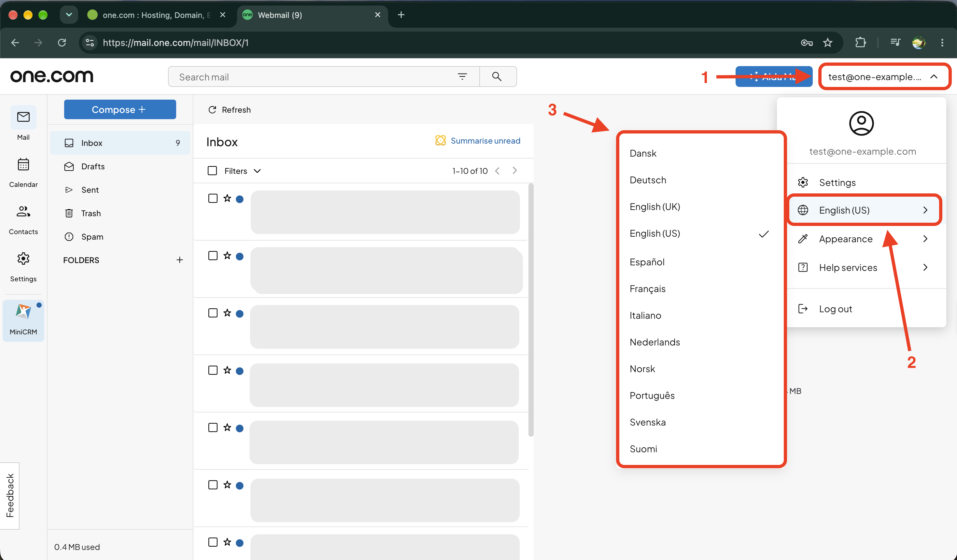Check the third email's checkbox
The width and height of the screenshot is (957, 560).
coord(213,313)
